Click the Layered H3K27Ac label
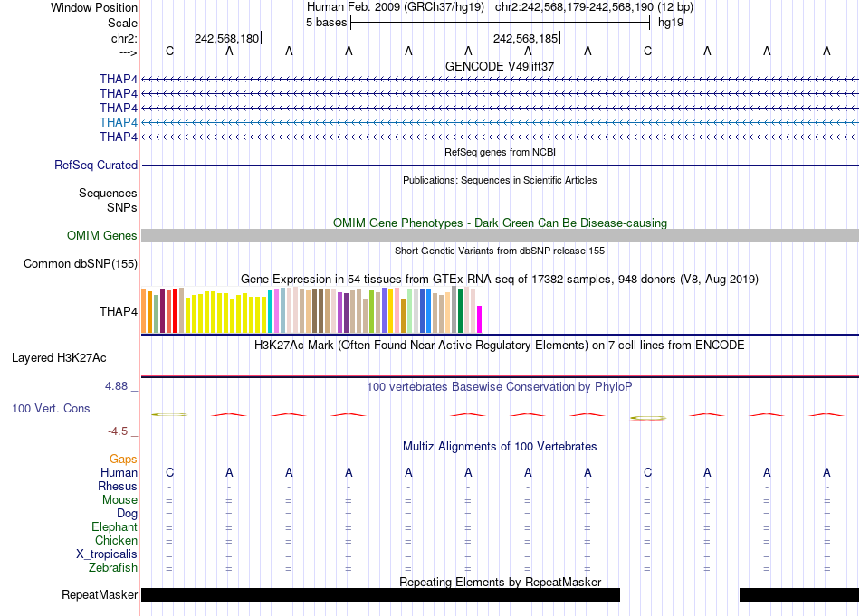This screenshot has width=860, height=616. (x=59, y=358)
